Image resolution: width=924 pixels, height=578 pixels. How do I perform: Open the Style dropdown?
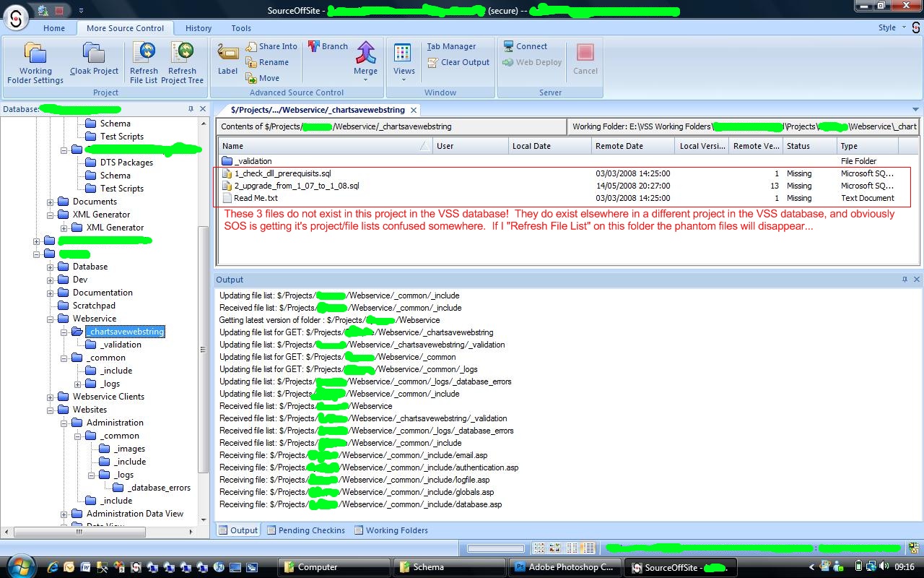click(892, 27)
